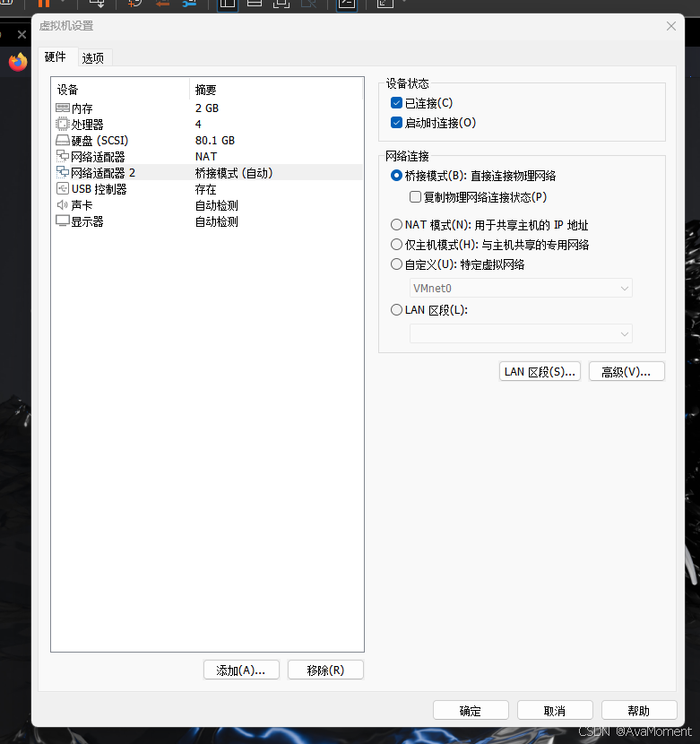The height and width of the screenshot is (744, 700).
Task: Click the revert snapshot toolbar icon
Action: (x=162, y=4)
